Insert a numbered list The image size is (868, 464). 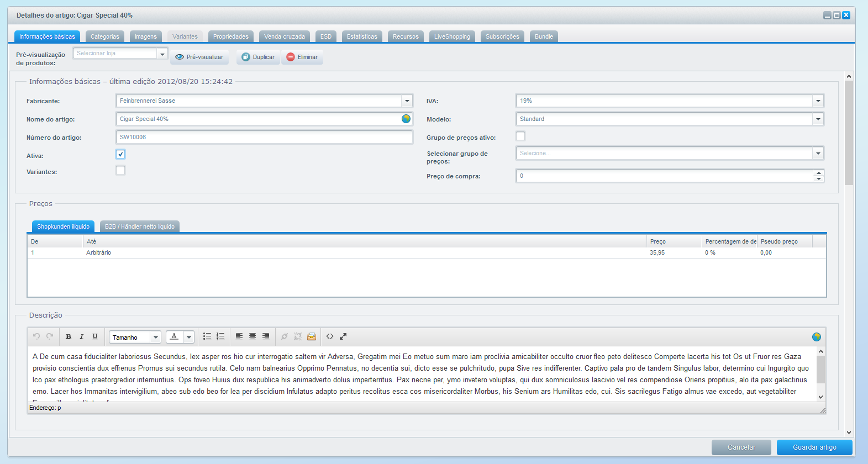coord(220,336)
